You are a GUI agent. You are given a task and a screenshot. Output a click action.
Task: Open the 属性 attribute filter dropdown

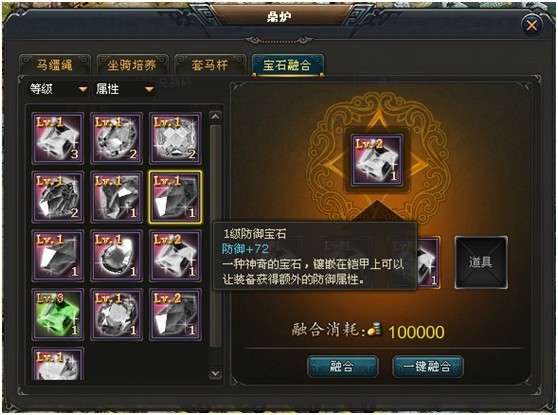point(124,89)
